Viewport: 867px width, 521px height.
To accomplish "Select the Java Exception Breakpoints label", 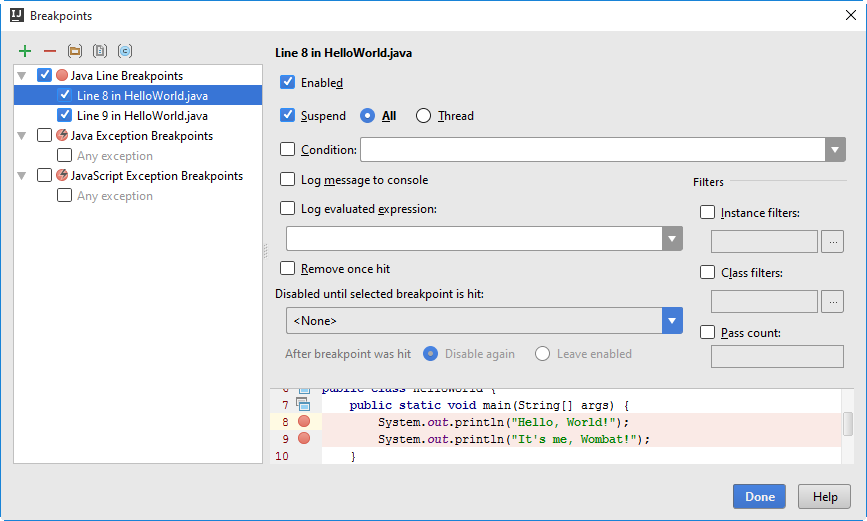I will [x=142, y=136].
